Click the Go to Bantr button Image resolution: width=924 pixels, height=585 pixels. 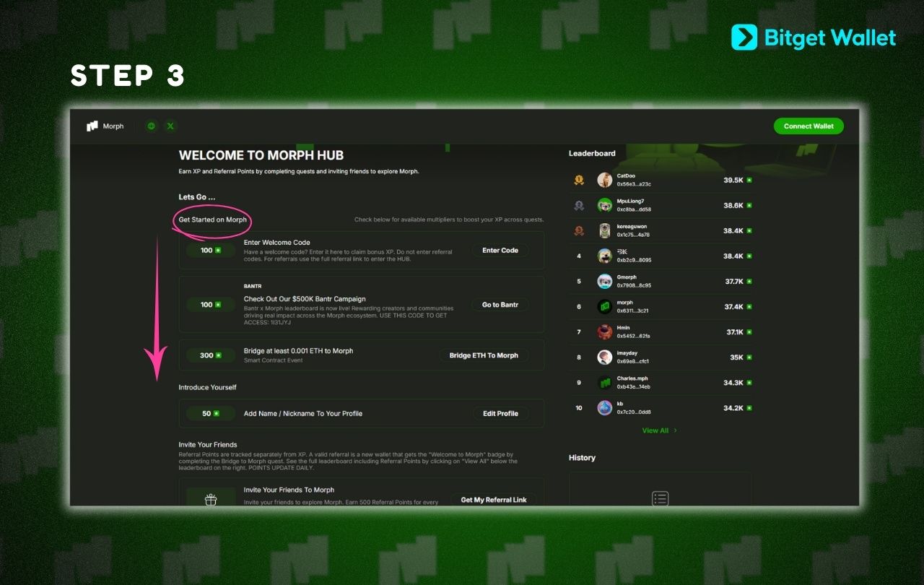coord(500,305)
